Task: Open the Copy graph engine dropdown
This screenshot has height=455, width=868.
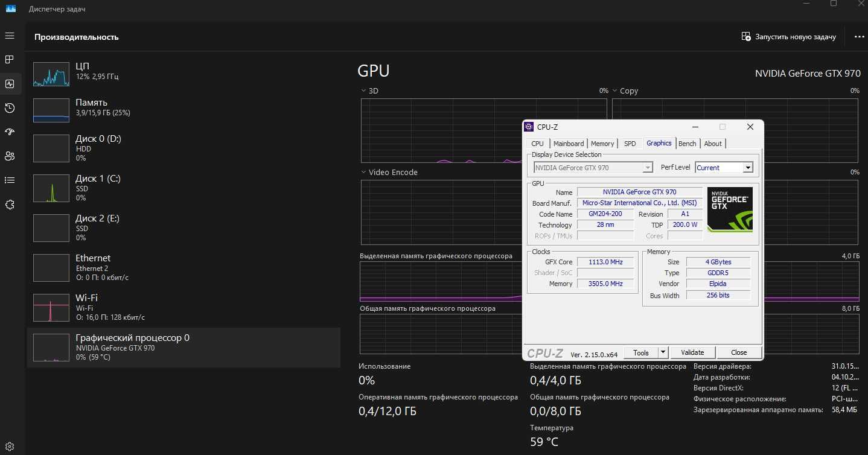Action: (625, 91)
